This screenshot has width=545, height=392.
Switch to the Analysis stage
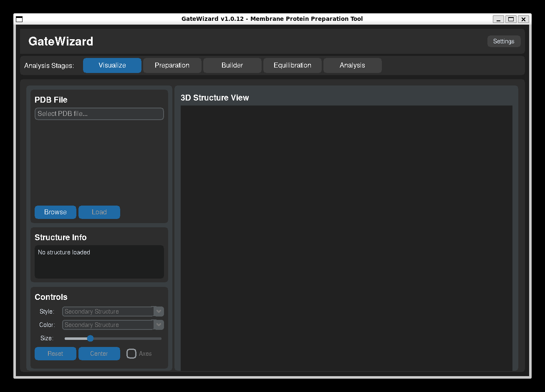click(x=352, y=65)
